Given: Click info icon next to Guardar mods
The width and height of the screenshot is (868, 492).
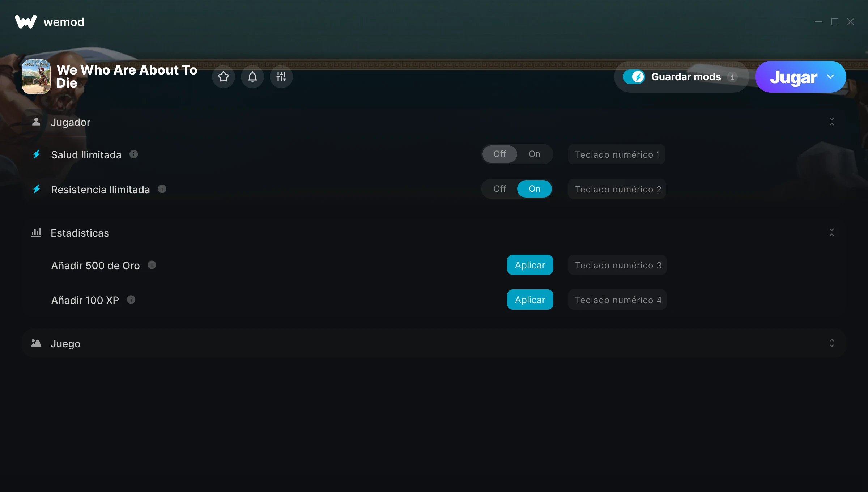Looking at the screenshot, I should pyautogui.click(x=732, y=77).
